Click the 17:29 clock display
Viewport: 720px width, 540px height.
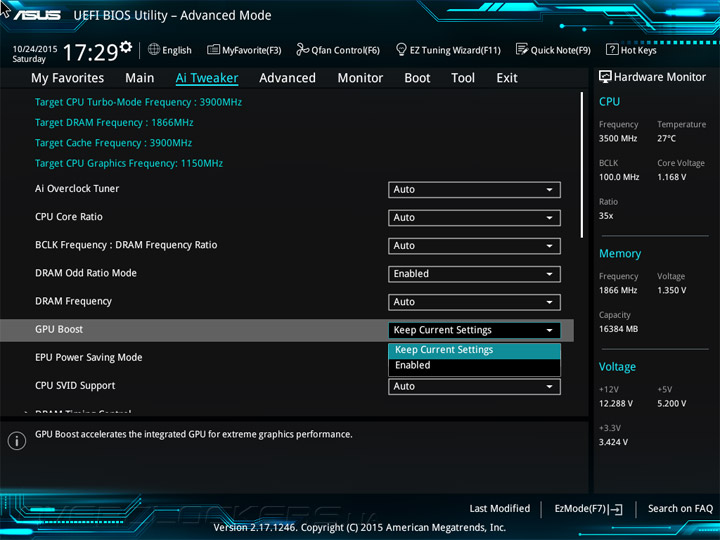(x=90, y=52)
